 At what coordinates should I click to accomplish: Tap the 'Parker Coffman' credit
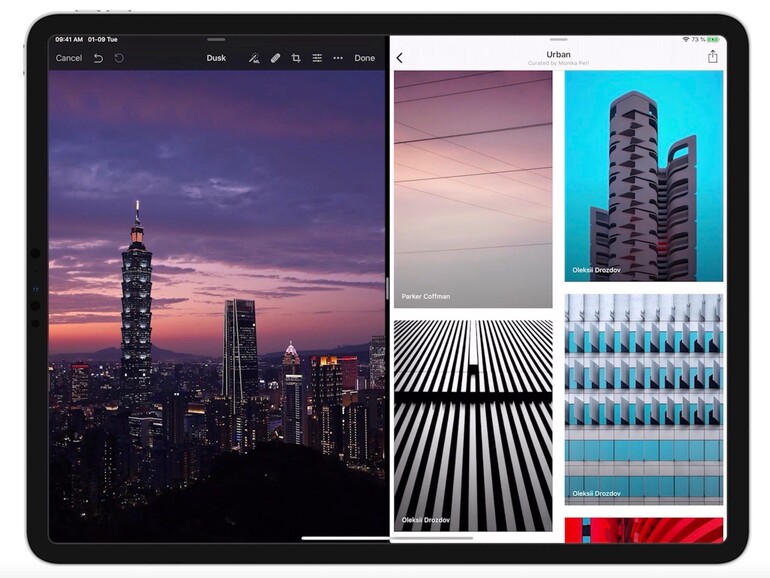coord(426,296)
